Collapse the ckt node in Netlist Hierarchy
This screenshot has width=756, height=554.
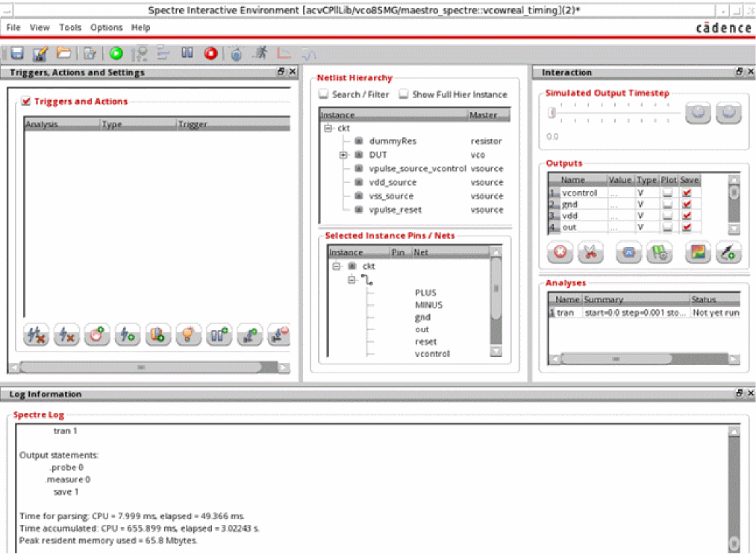328,128
